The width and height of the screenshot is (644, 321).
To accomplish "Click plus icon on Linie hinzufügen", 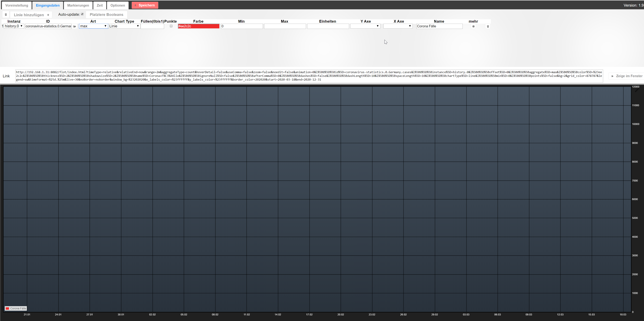I will pyautogui.click(x=48, y=15).
